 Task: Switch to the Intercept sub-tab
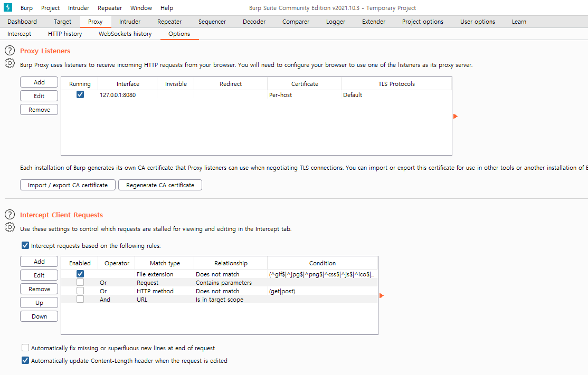pyautogui.click(x=19, y=34)
